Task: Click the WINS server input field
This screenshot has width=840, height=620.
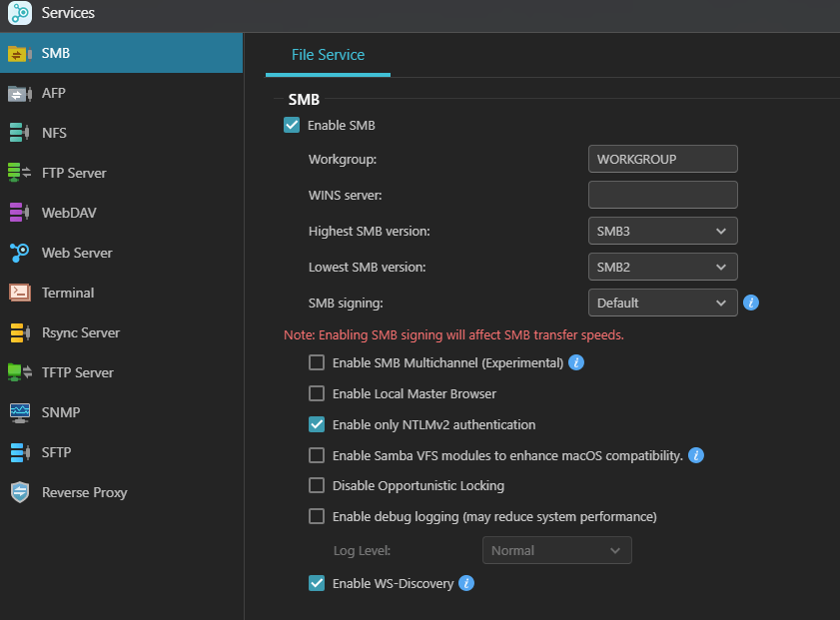Action: point(662,195)
